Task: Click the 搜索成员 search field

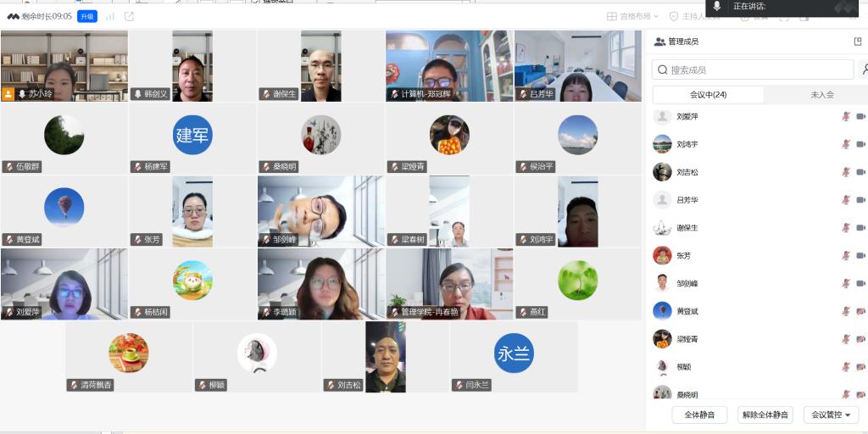Action: coord(753,70)
